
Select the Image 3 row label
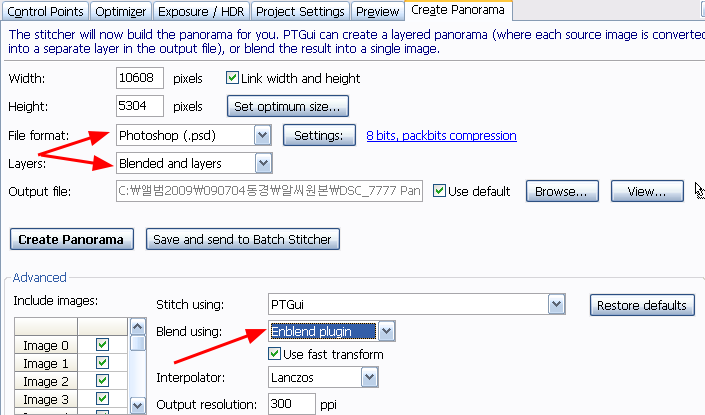click(x=46, y=399)
